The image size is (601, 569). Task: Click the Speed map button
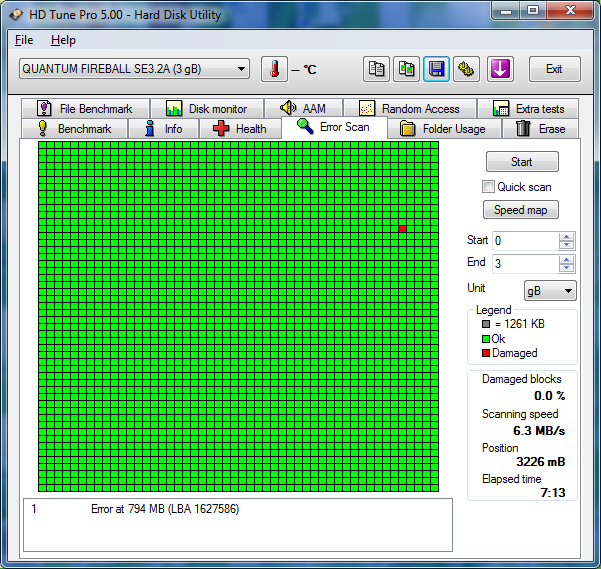coord(522,210)
